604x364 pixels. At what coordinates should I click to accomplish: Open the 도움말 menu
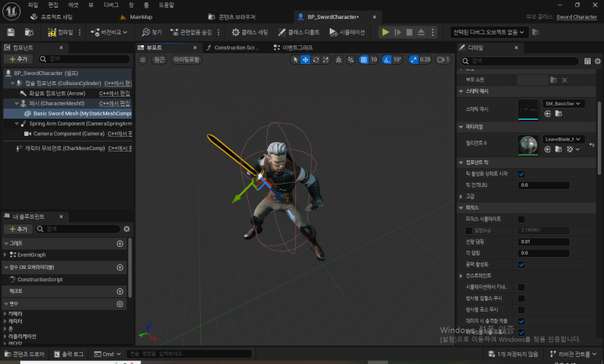(166, 5)
